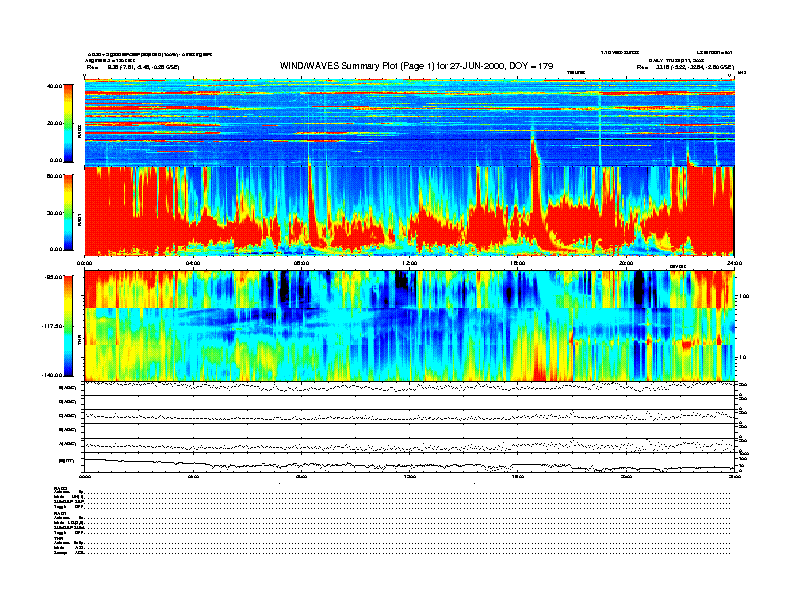Click the |B| magnetic field line plot
The width and height of the screenshot is (792, 612).
point(409,463)
